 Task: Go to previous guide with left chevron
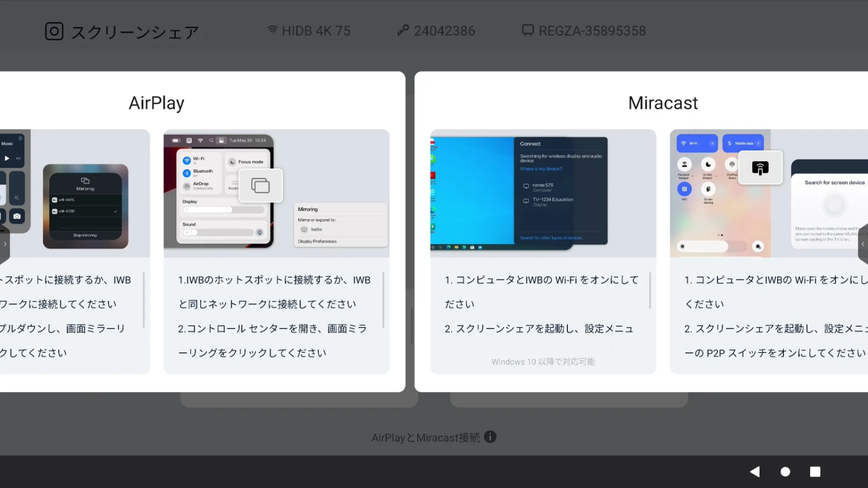point(5,244)
